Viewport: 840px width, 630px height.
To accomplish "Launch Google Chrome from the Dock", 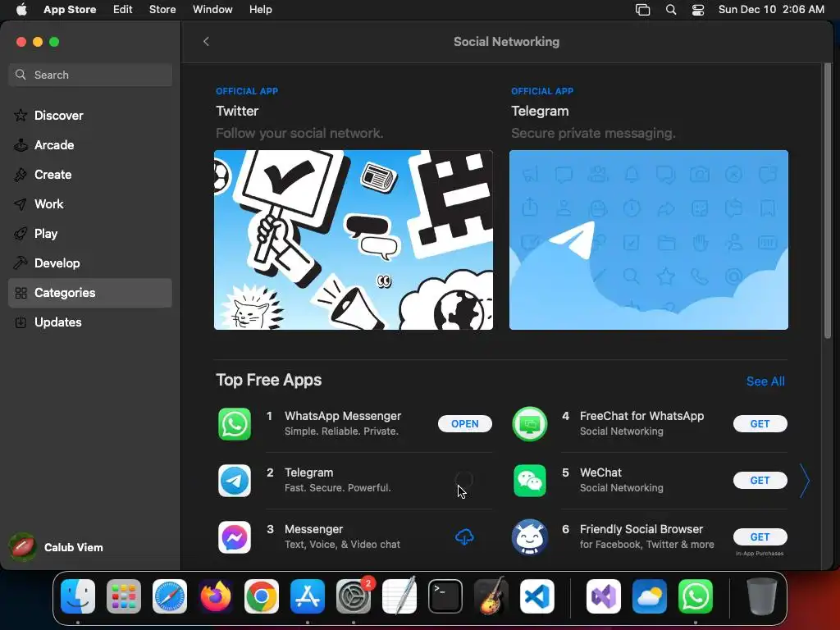I will point(262,596).
